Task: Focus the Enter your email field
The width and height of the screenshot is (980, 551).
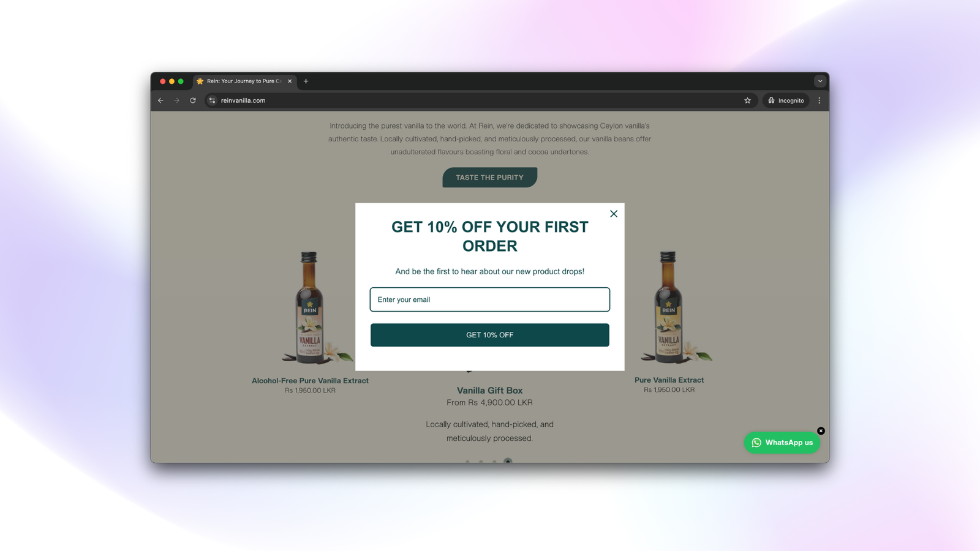Action: point(490,299)
